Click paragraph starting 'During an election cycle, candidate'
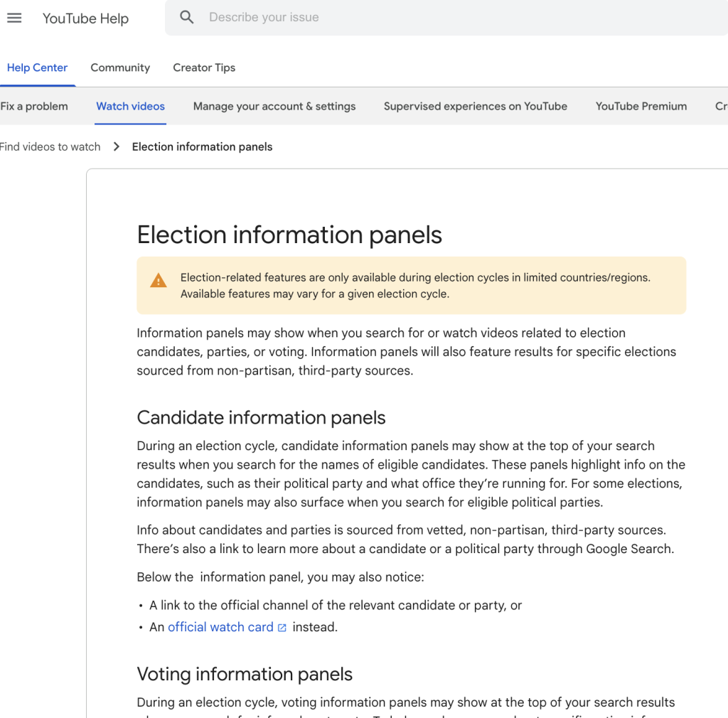The height and width of the screenshot is (718, 728). 411,474
